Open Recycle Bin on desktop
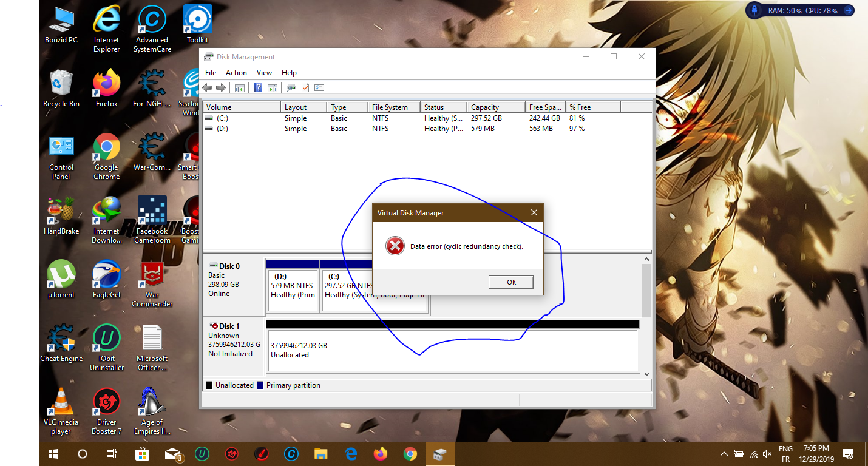 click(x=61, y=89)
